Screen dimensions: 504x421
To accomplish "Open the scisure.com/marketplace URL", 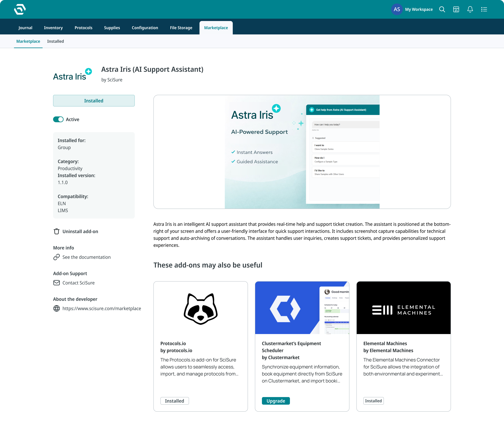I will 102,308.
